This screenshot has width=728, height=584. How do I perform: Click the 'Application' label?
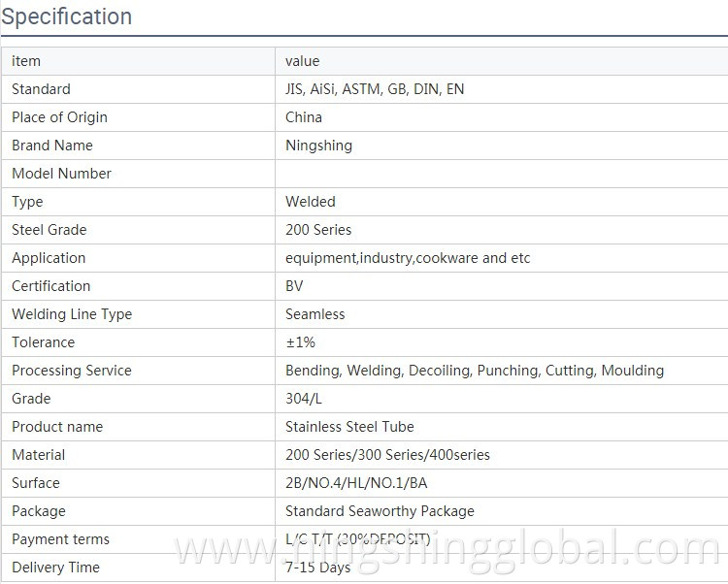[49, 258]
